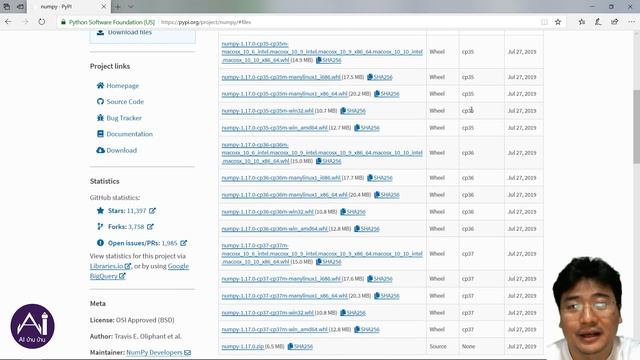The image size is (640, 360).
Task: Download cp37m-manylinux1_x86_64 wheel file
Action: pos(284,296)
